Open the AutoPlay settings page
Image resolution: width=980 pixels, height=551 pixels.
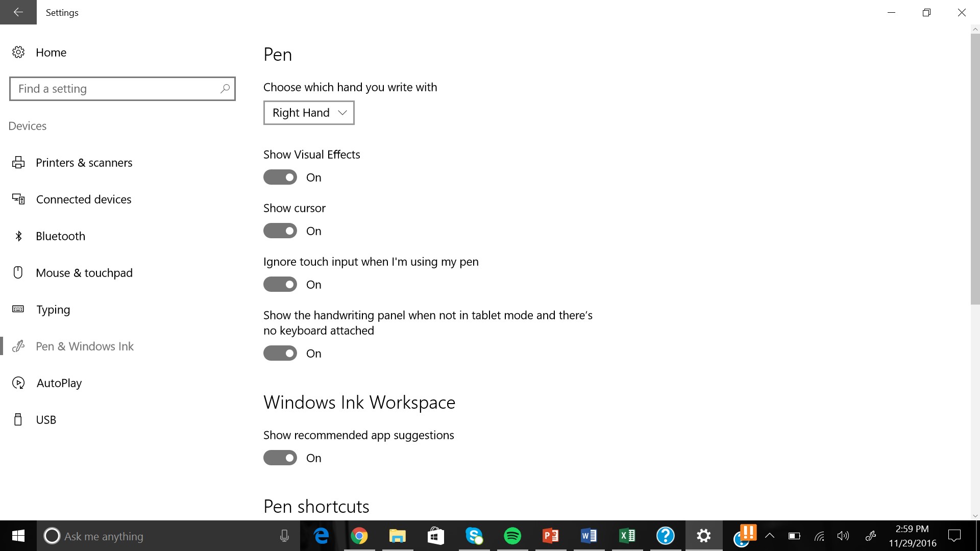[59, 383]
